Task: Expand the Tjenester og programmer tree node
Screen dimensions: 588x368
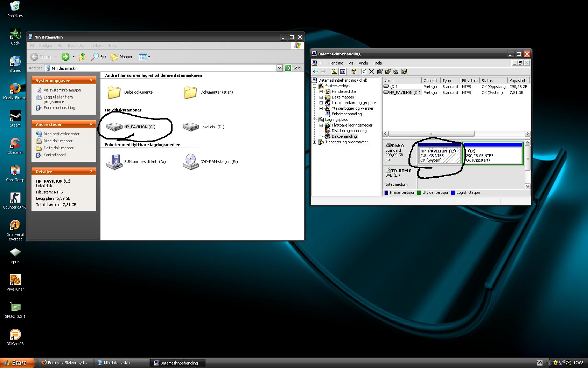Action: coord(314,142)
